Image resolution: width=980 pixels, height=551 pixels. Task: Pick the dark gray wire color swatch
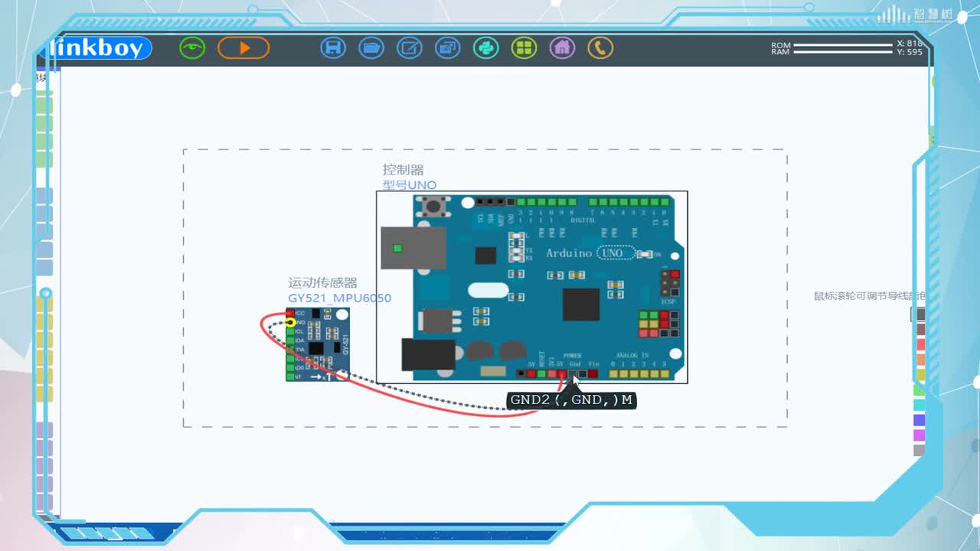click(x=920, y=314)
